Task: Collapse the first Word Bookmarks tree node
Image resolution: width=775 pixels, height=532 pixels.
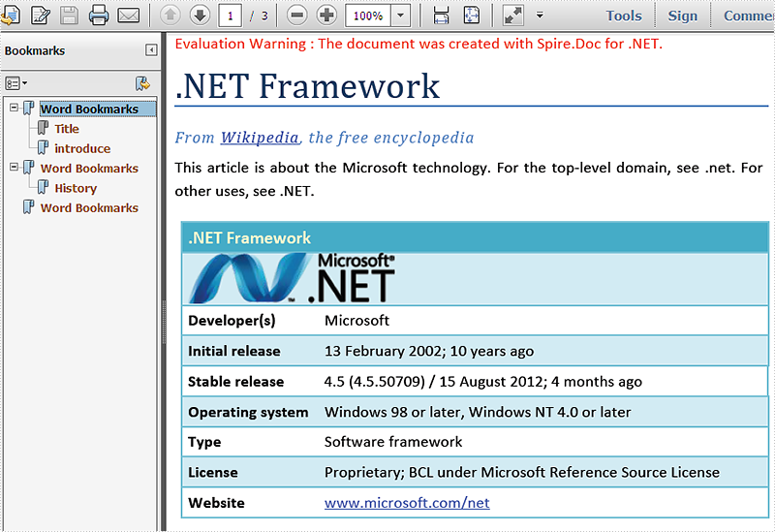Action: [x=14, y=108]
